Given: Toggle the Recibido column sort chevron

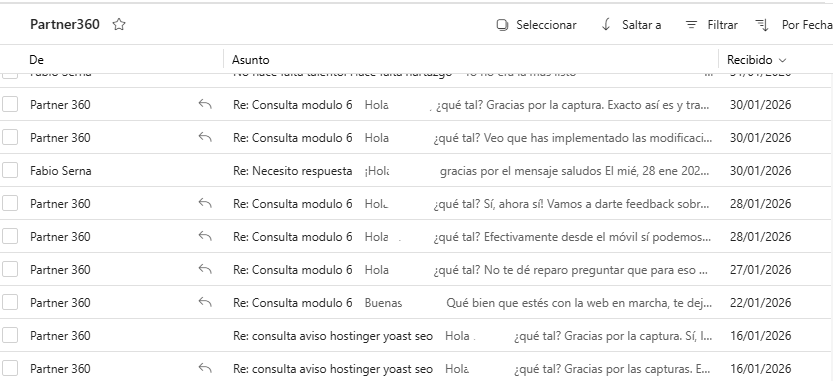Looking at the screenshot, I should click(782, 61).
